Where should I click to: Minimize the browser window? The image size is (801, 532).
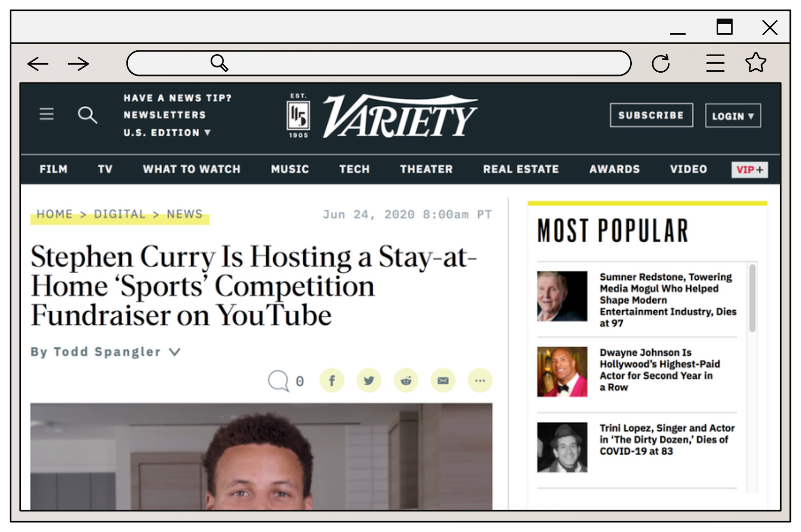click(x=678, y=33)
